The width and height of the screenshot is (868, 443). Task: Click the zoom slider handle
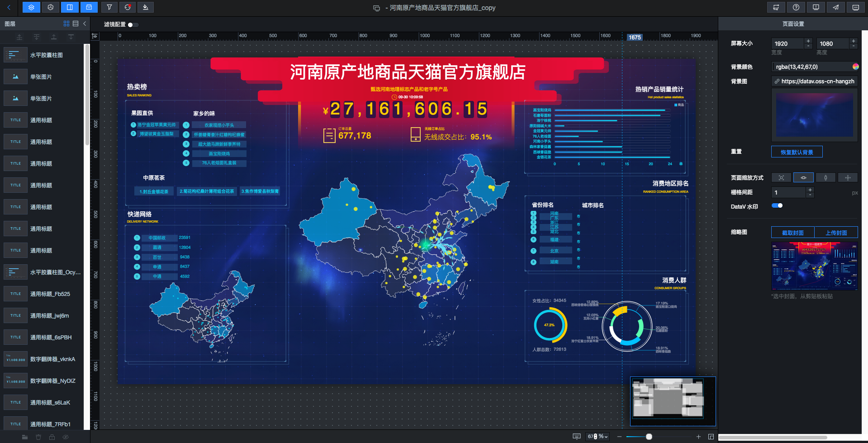click(649, 437)
